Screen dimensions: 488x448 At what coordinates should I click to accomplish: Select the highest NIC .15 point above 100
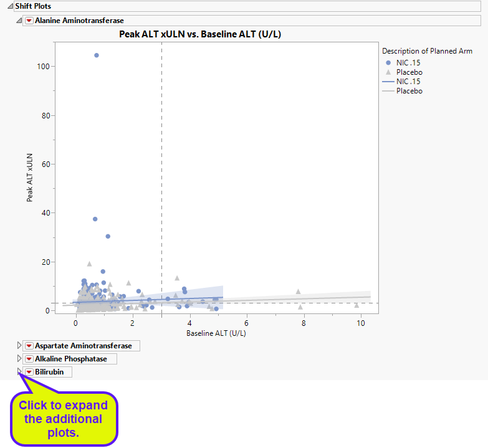point(97,55)
